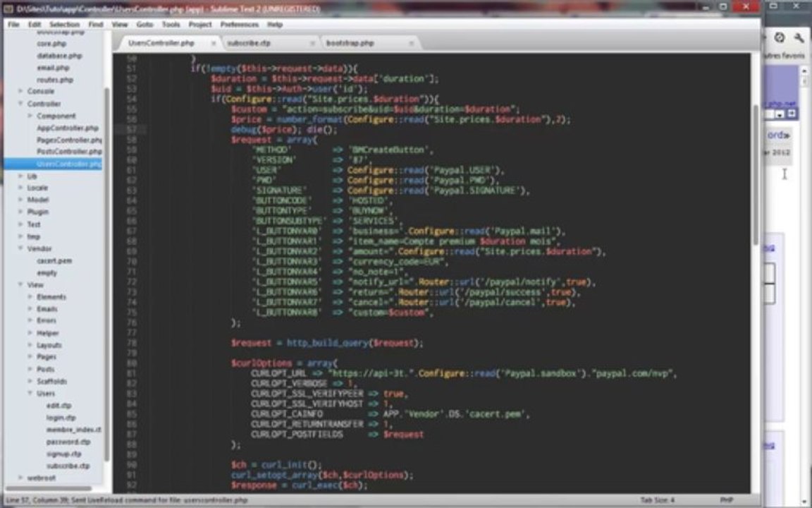
Task: Switch to the bootstrap.php tab
Action: 350,43
